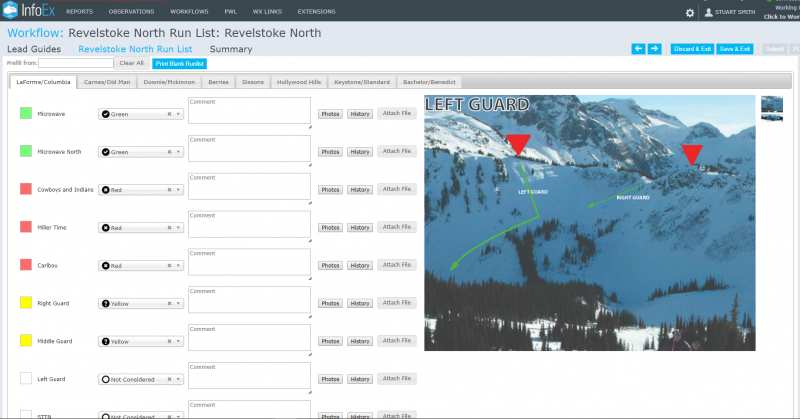Open the Hollywood Hills tab

coord(299,82)
